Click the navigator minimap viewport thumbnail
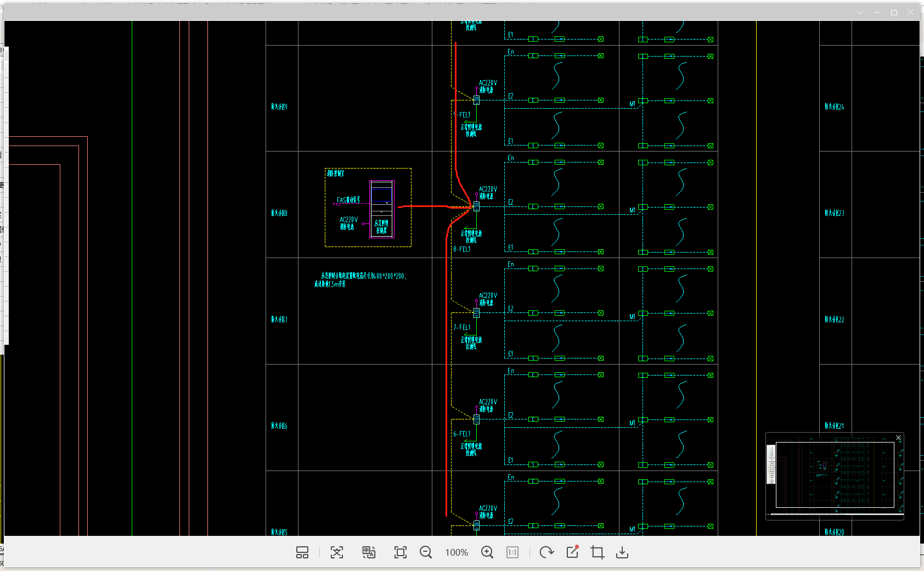Image resolution: width=924 pixels, height=571 pixels. [x=835, y=475]
